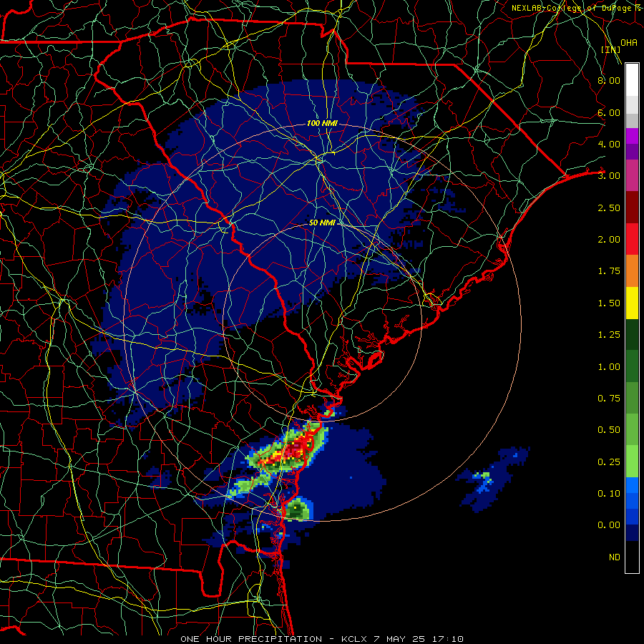Click the "0.75" legend value
This screenshot has height=644, width=644.
609,399
